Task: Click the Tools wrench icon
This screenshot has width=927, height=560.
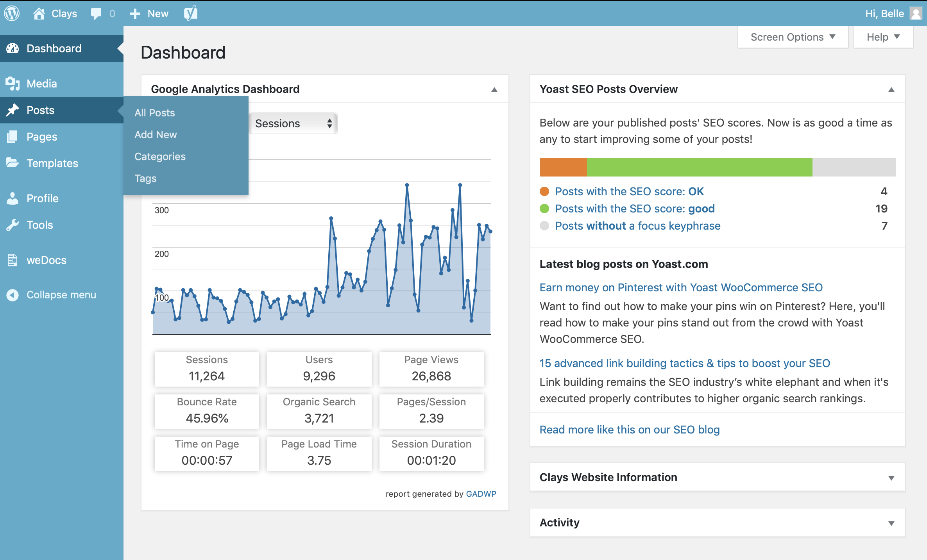Action: (13, 225)
